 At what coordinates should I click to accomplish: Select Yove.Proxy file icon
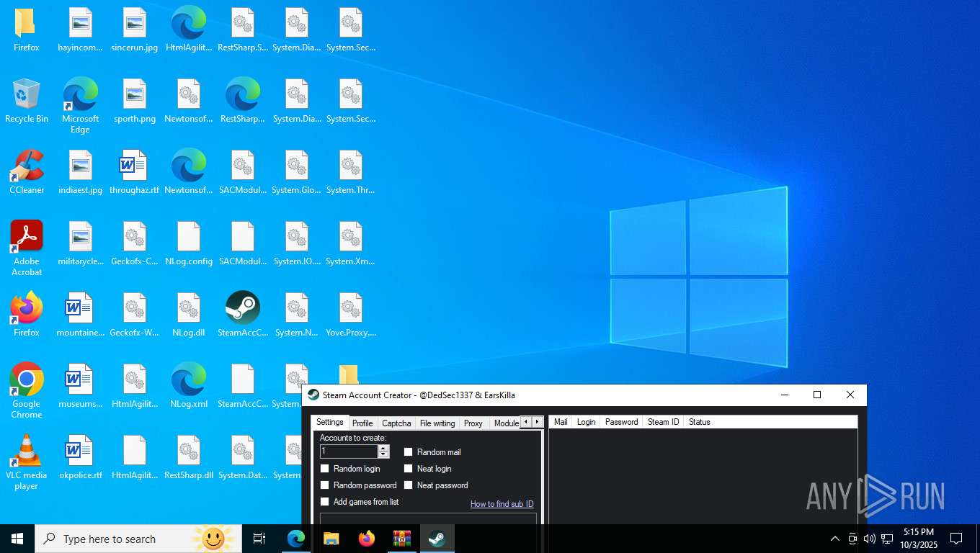pos(351,315)
